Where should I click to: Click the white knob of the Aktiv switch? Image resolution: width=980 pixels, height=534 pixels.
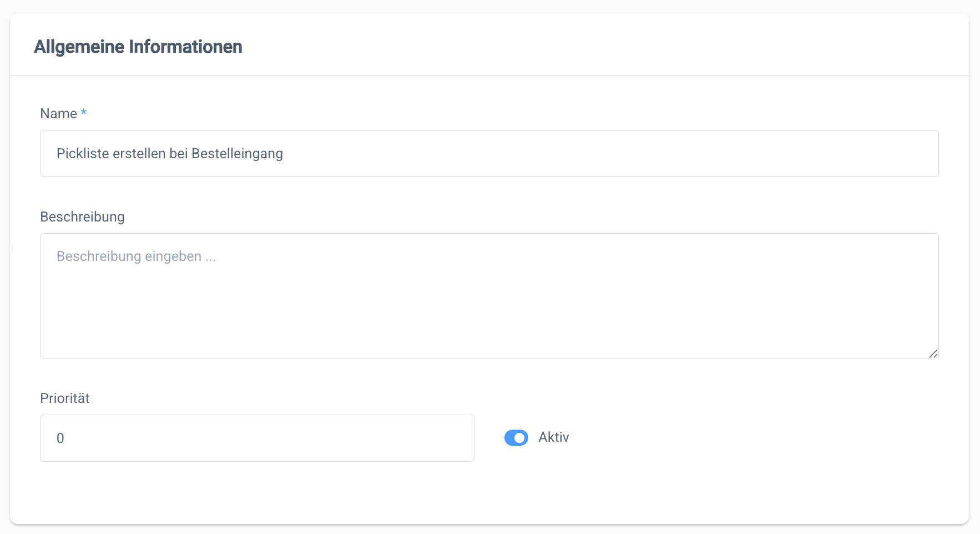point(520,438)
